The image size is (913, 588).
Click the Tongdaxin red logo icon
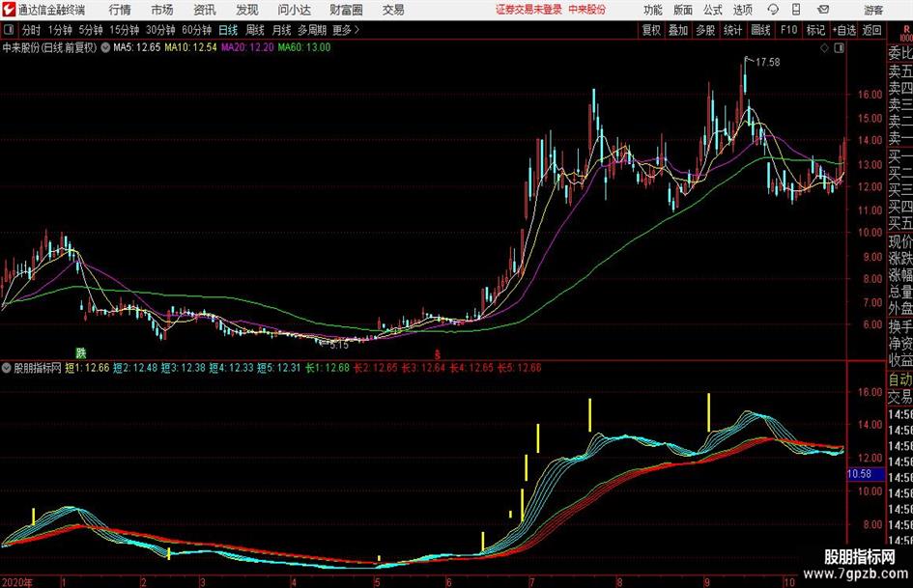[x=8, y=10]
